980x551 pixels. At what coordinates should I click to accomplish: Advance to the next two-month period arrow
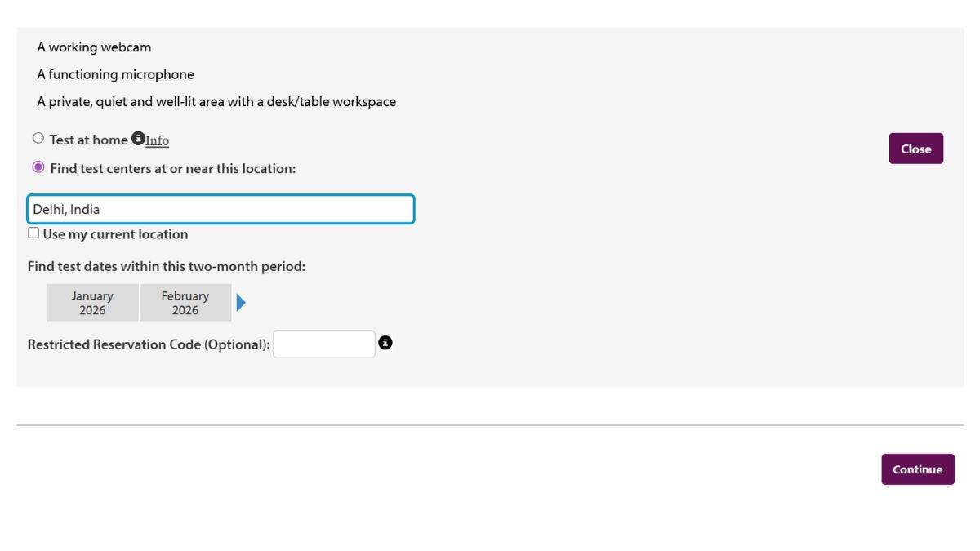tap(241, 303)
